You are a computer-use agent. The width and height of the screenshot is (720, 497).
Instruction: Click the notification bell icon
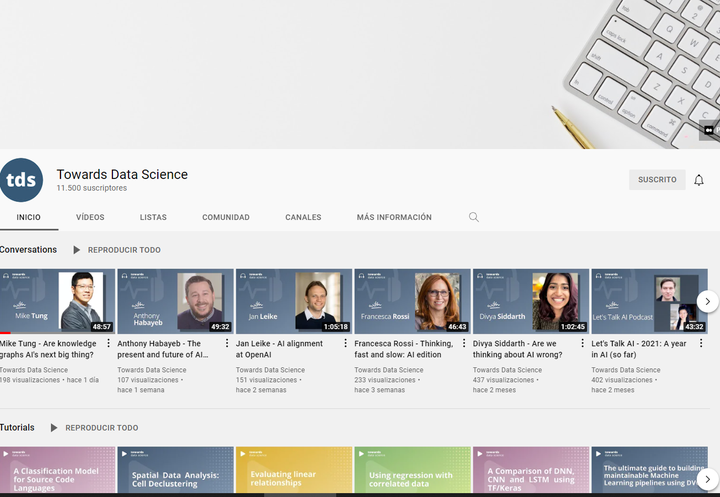pyautogui.click(x=698, y=180)
